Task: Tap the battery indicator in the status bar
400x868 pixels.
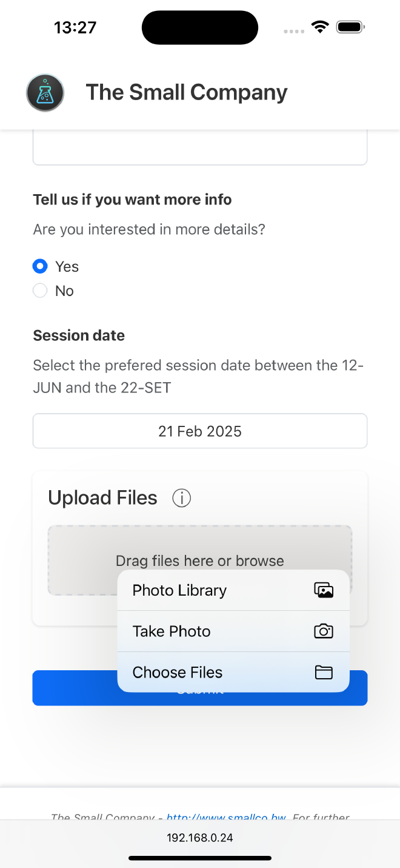Action: (x=348, y=27)
